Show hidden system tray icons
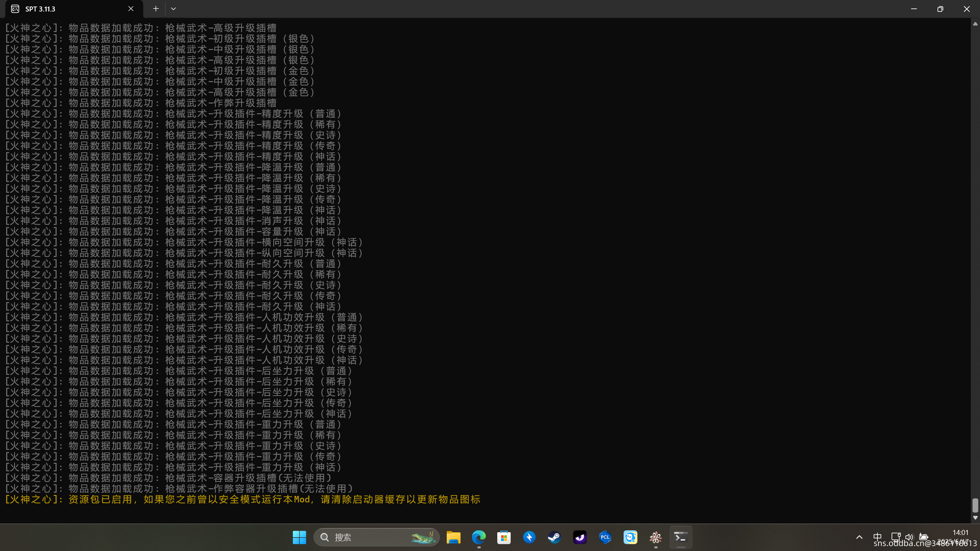The image size is (980, 551). pos(859,537)
